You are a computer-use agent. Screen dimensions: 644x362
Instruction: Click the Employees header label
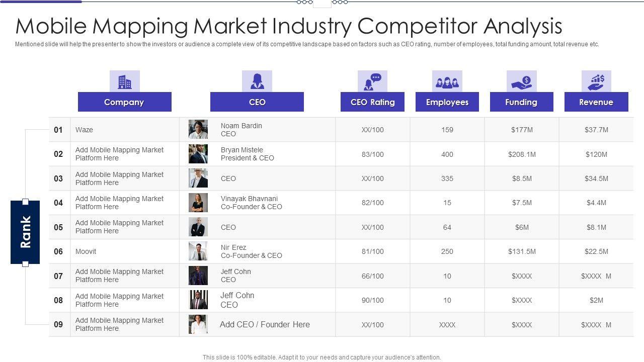[x=447, y=102]
